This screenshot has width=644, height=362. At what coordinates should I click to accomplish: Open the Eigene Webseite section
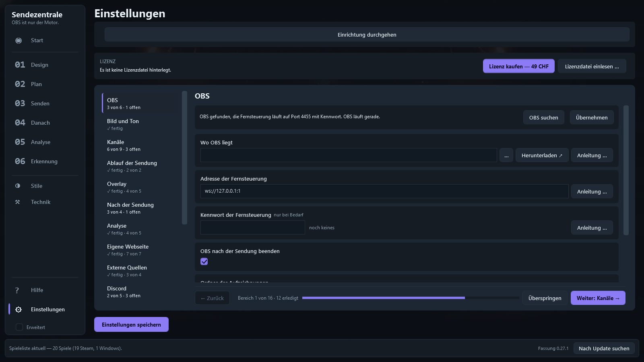pos(141,250)
